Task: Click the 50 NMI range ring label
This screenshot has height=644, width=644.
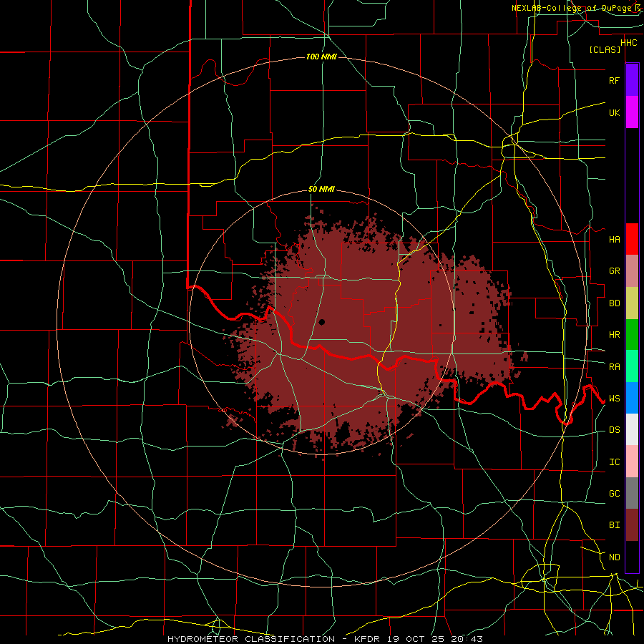Action: click(x=321, y=190)
